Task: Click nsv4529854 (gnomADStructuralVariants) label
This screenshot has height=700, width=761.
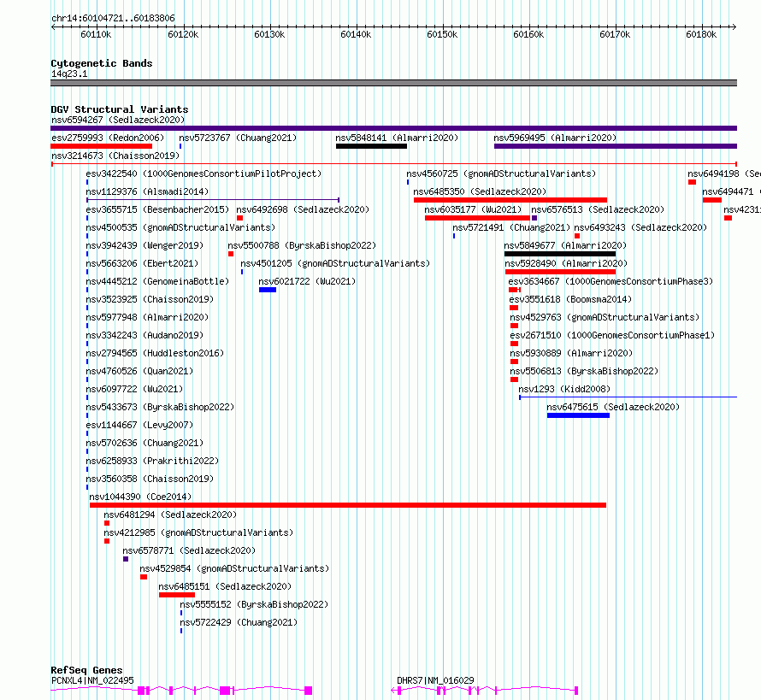Action: point(234,568)
